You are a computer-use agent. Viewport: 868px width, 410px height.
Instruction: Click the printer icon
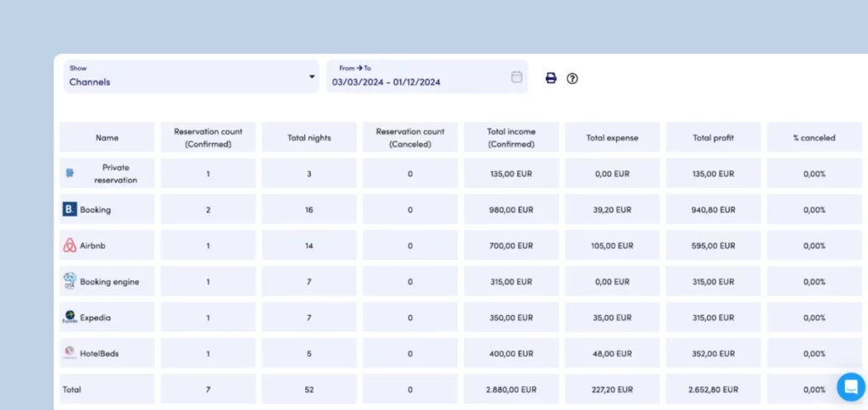[551, 78]
